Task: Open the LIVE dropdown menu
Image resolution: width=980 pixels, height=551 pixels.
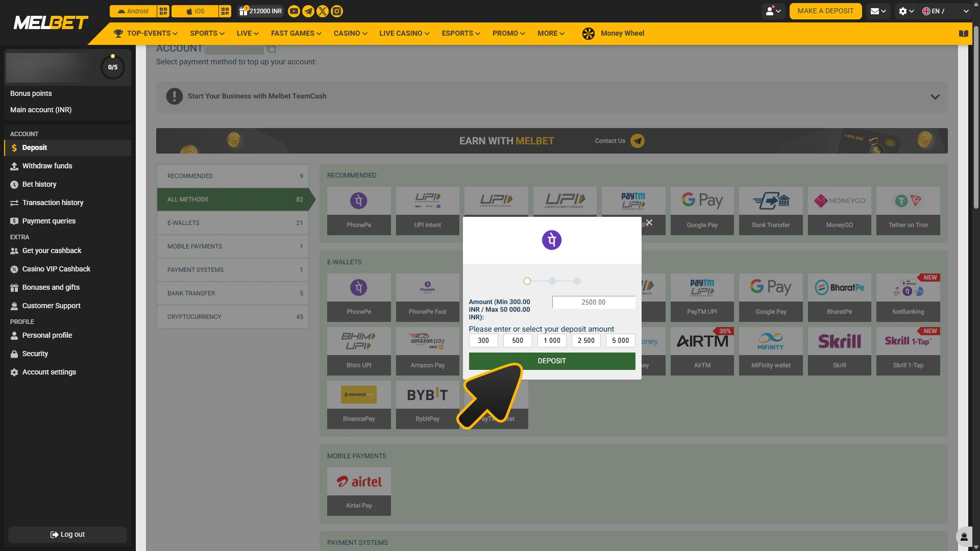Action: (x=248, y=34)
